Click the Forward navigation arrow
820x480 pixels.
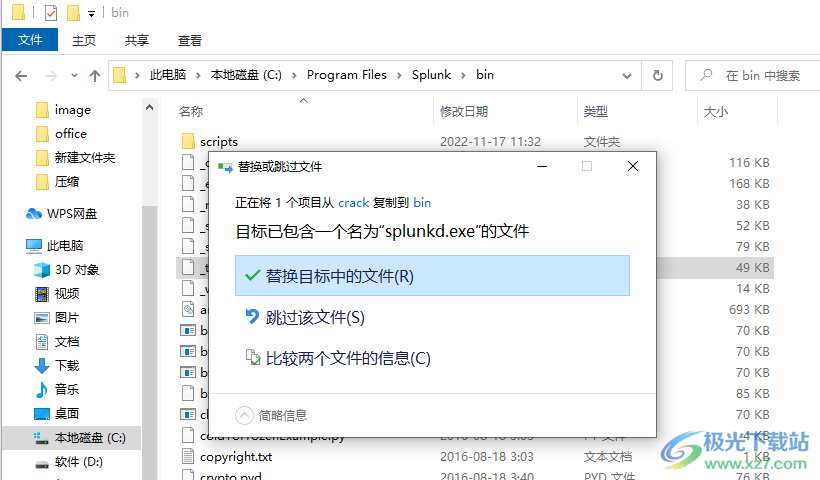click(x=51, y=76)
